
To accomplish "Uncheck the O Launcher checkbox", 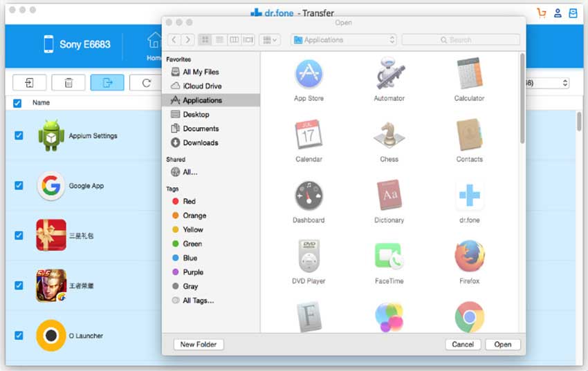I will click(19, 336).
